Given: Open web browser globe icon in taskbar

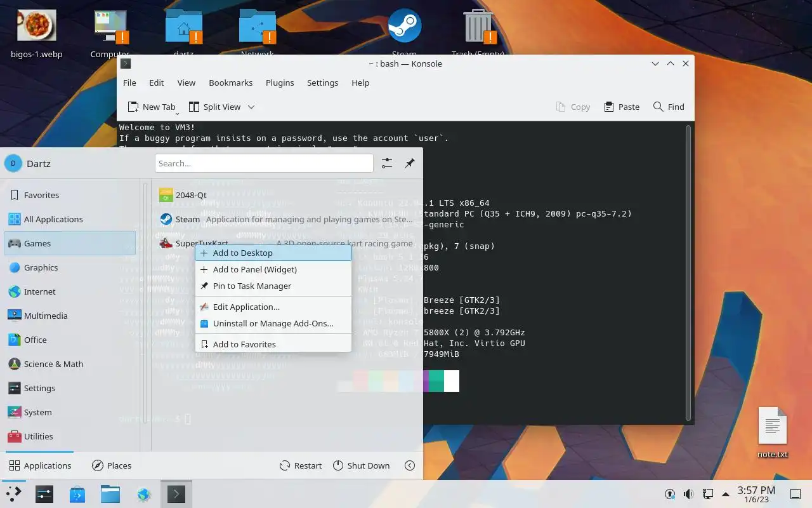Looking at the screenshot, I should coord(143,494).
